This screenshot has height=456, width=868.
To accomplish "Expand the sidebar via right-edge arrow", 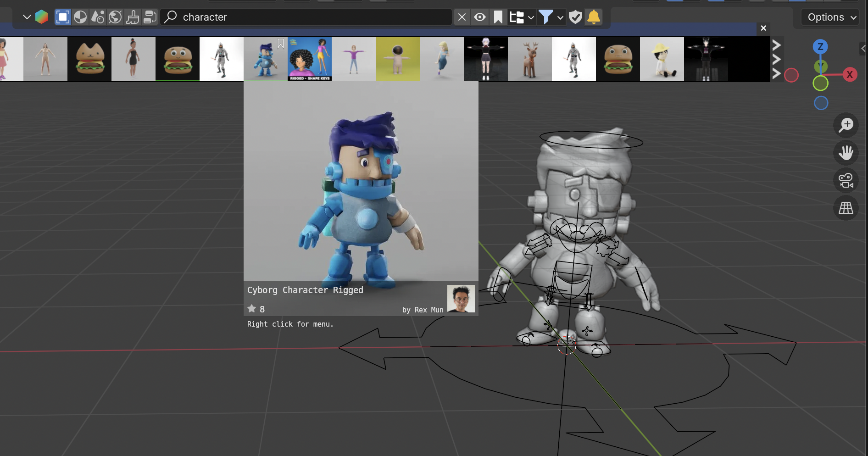I will click(x=863, y=48).
